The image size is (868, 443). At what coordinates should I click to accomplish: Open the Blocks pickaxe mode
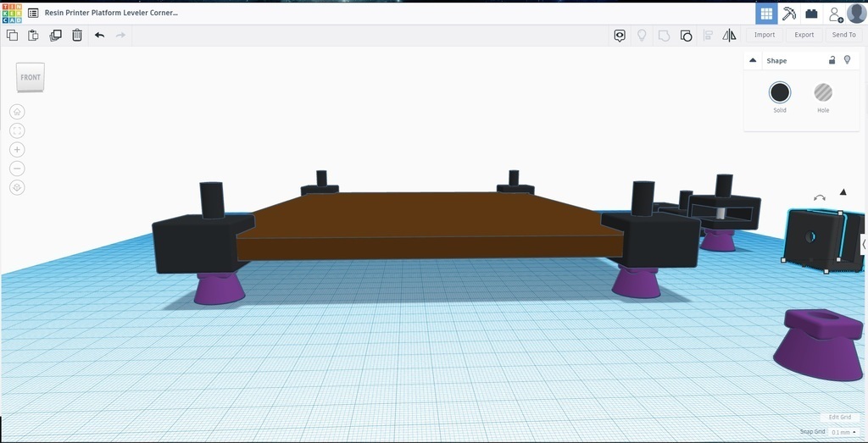tap(789, 14)
